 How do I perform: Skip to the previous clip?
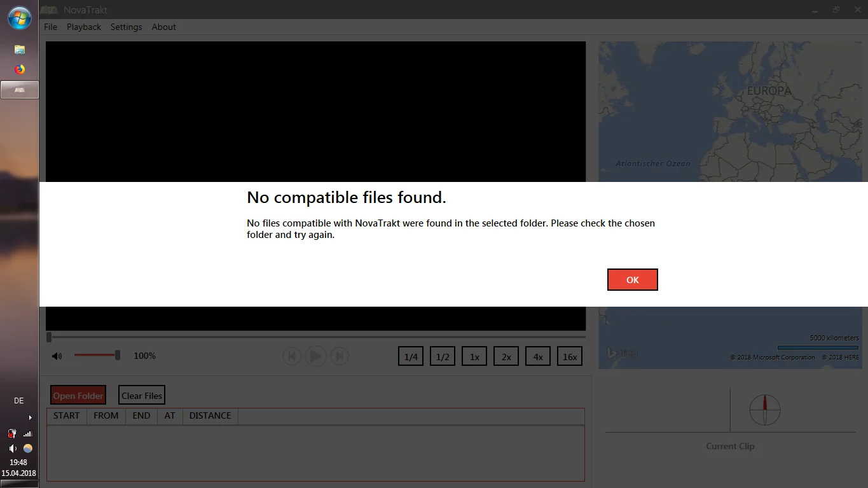point(292,356)
